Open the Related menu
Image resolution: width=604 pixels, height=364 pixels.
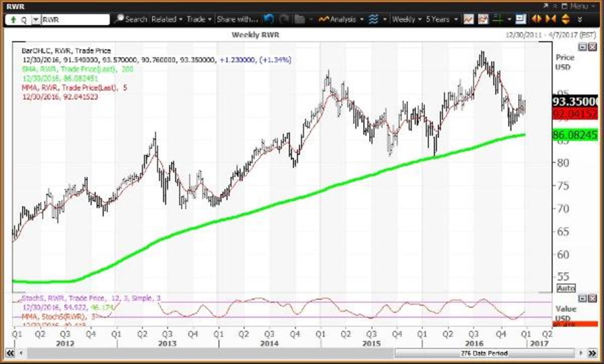point(167,19)
